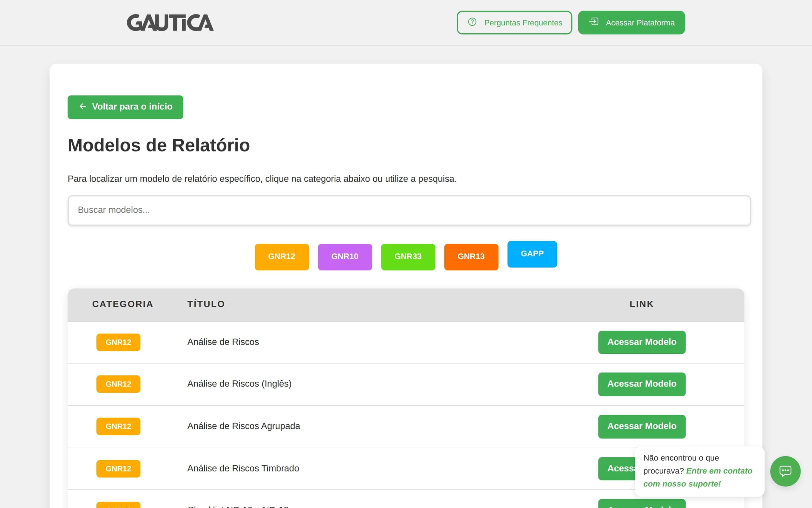This screenshot has height=508, width=812.
Task: Click the Modelos de Relatório heading
Action: click(159, 145)
